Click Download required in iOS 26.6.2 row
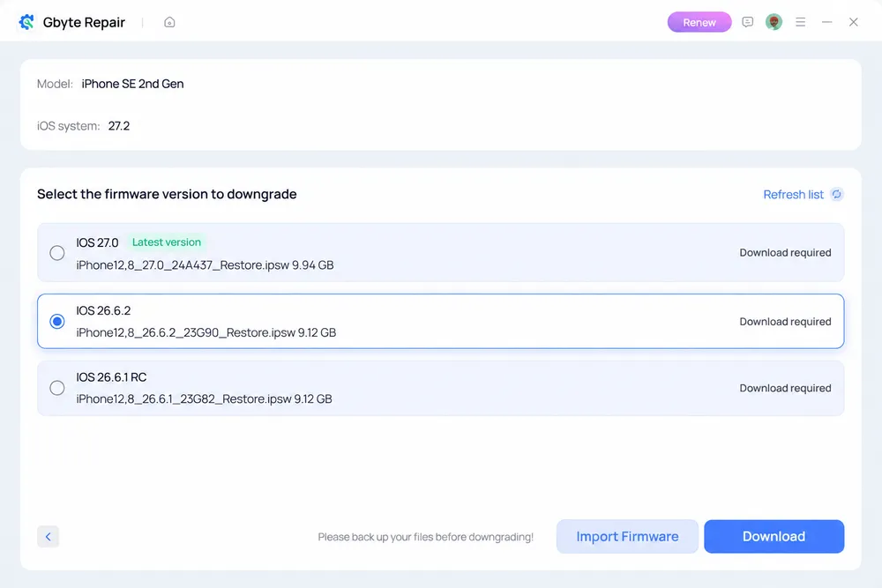The image size is (882, 588). click(x=785, y=322)
